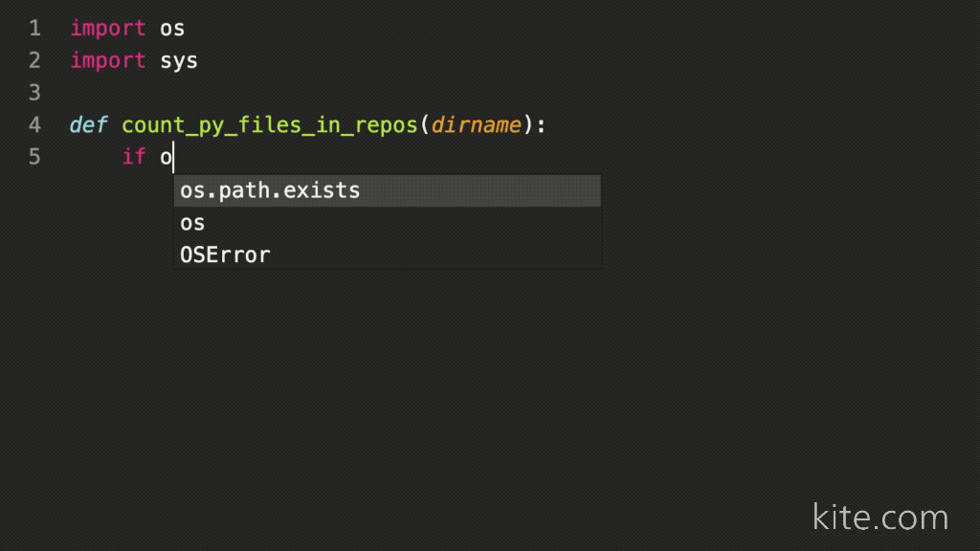Select the os.path.exists completion suggestion

pos(269,190)
